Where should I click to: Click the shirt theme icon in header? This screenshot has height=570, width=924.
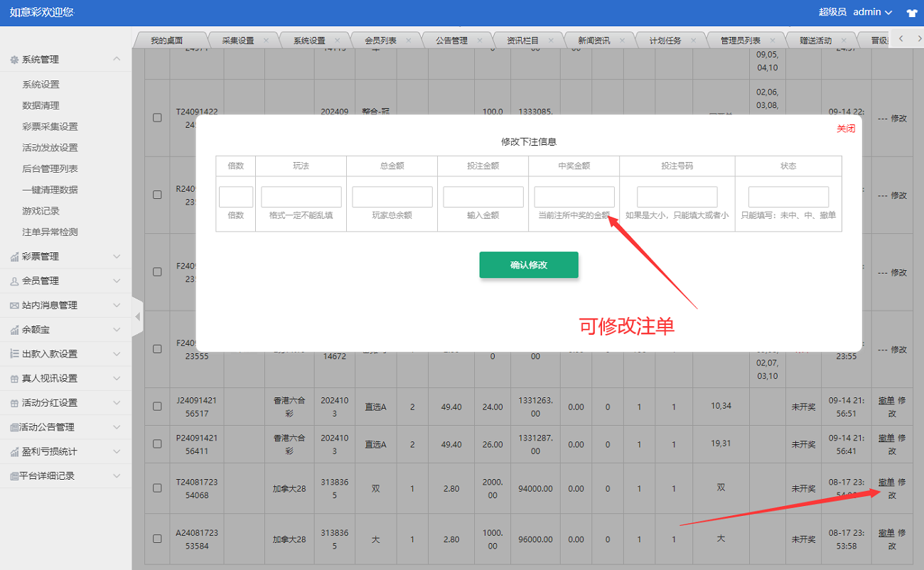911,13
